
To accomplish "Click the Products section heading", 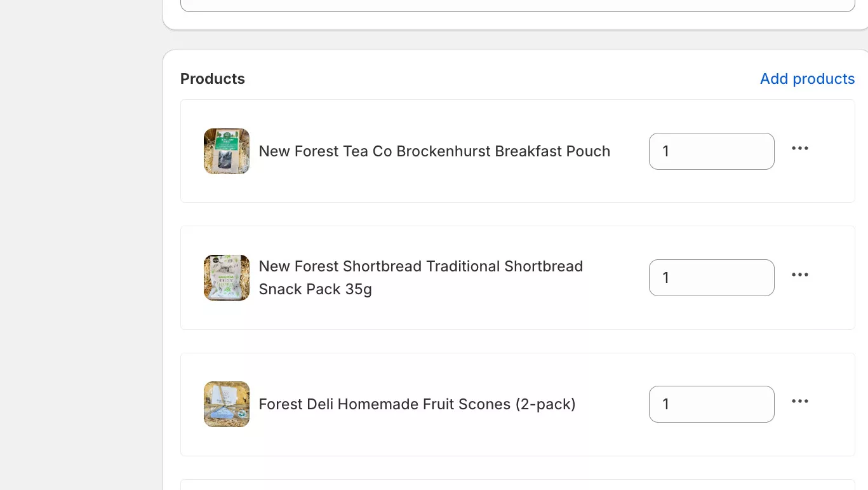I will 212,79.
